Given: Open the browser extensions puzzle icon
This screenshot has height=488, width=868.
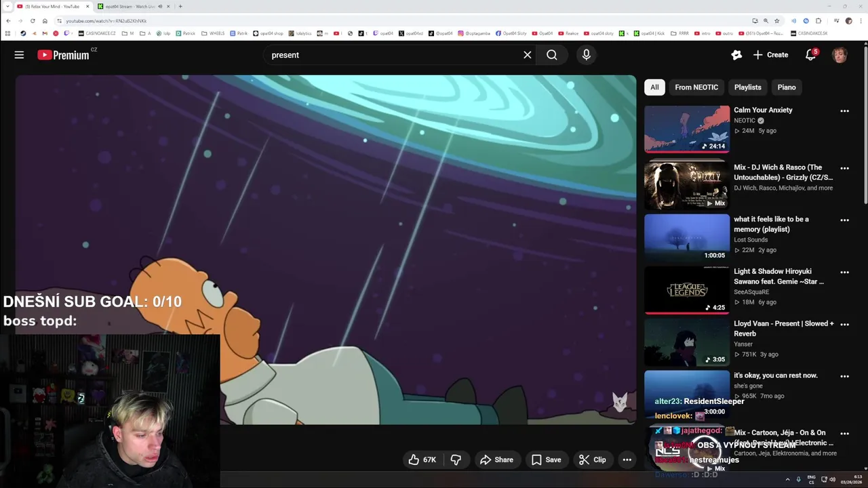Looking at the screenshot, I should pyautogui.click(x=818, y=21).
